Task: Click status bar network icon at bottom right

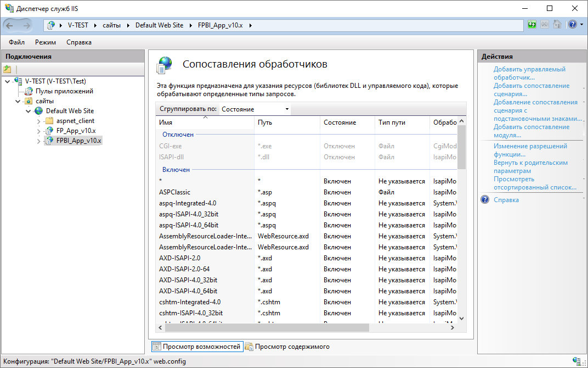Action: 576,361
